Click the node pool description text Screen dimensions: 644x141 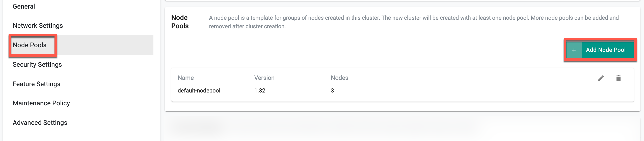coord(414,22)
